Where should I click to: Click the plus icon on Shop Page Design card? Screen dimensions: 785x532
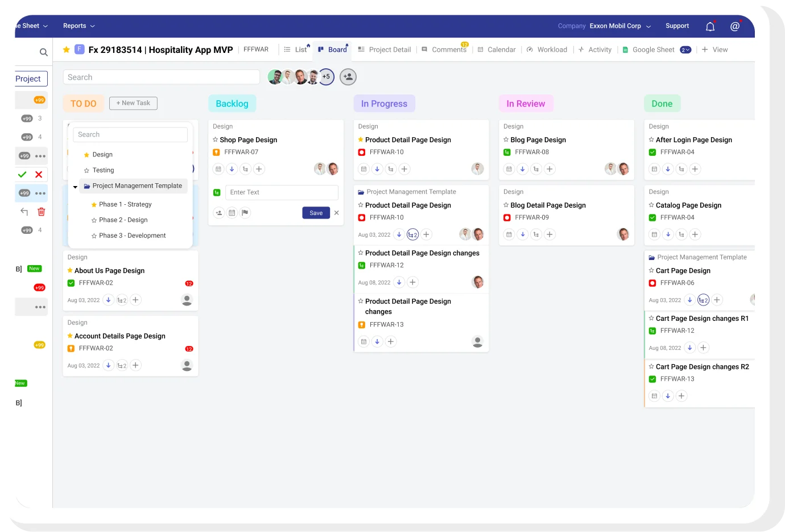tap(259, 169)
